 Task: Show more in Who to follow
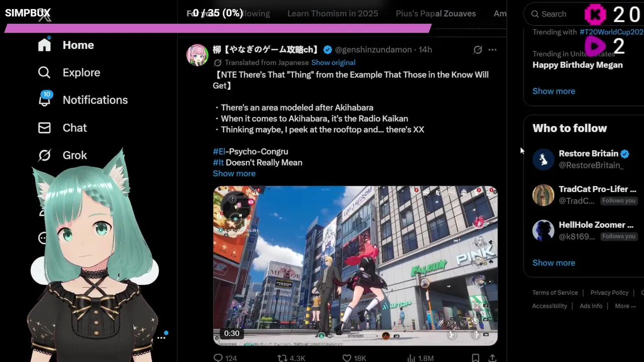pyautogui.click(x=553, y=263)
